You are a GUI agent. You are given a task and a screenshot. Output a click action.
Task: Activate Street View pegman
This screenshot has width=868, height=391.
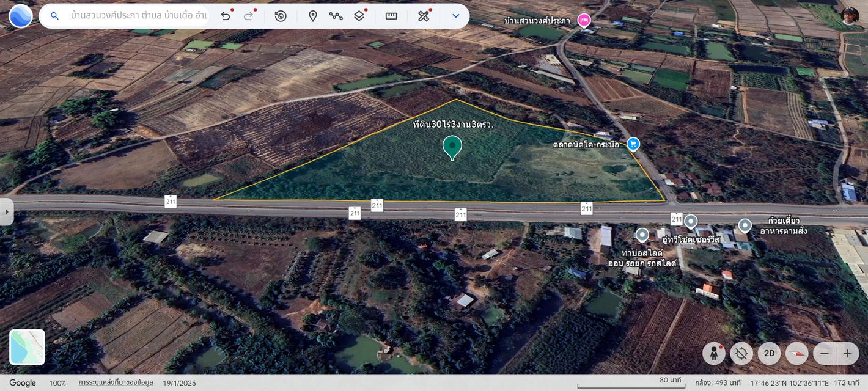click(x=714, y=353)
